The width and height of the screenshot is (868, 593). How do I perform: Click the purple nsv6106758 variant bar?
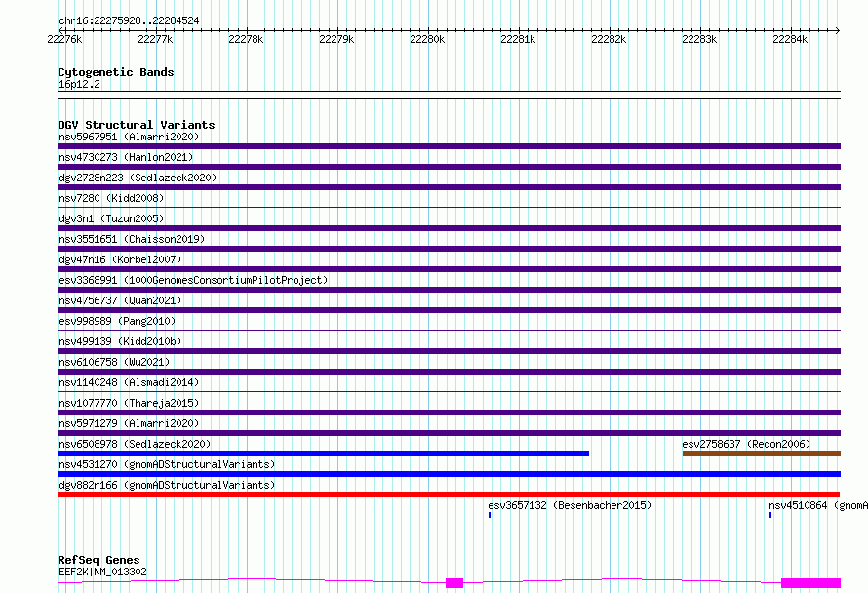[x=449, y=372]
